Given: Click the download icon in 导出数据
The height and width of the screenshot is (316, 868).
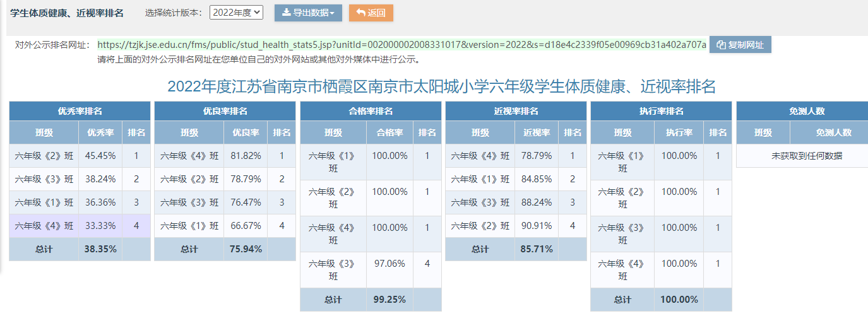Looking at the screenshot, I should (286, 13).
